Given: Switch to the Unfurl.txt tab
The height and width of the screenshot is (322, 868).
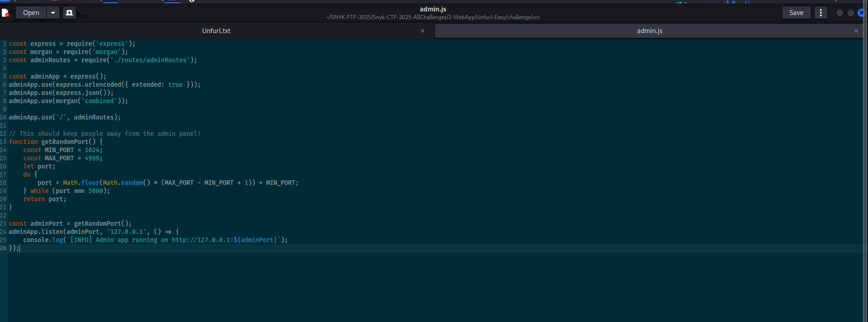Looking at the screenshot, I should point(216,31).
